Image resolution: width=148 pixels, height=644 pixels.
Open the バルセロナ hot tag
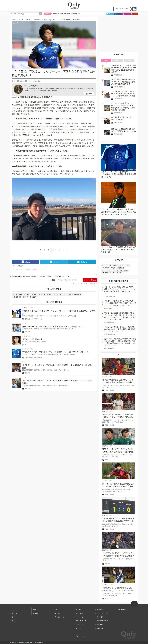coord(124,270)
